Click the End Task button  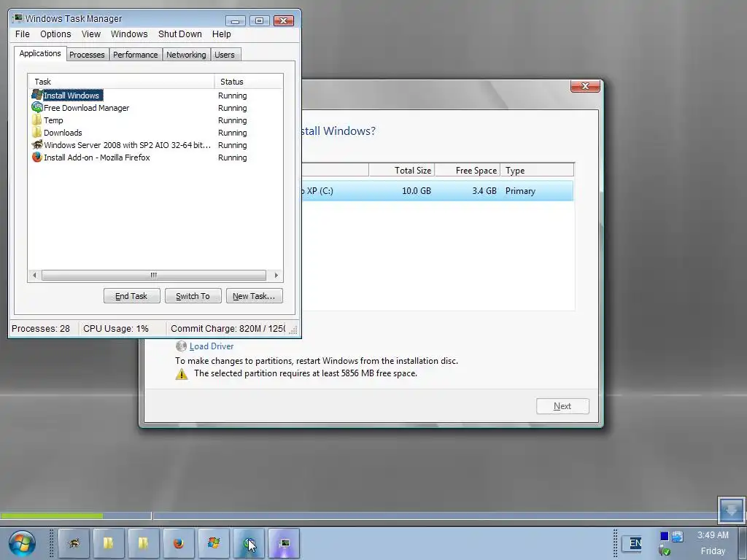(x=131, y=296)
